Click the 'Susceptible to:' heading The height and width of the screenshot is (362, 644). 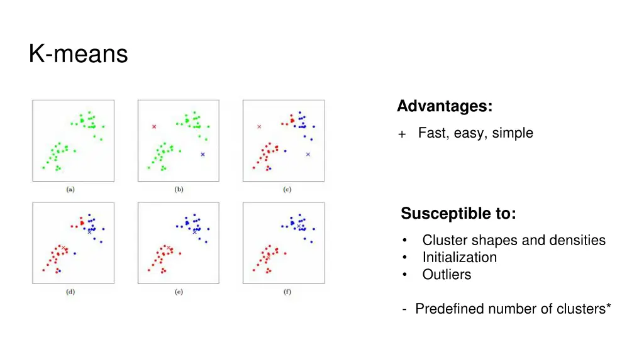[458, 214]
